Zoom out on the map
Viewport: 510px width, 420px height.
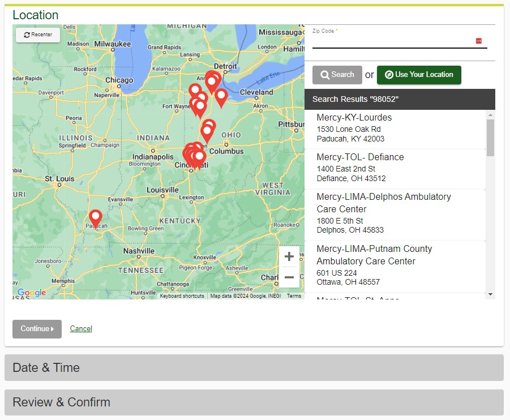pyautogui.click(x=289, y=277)
